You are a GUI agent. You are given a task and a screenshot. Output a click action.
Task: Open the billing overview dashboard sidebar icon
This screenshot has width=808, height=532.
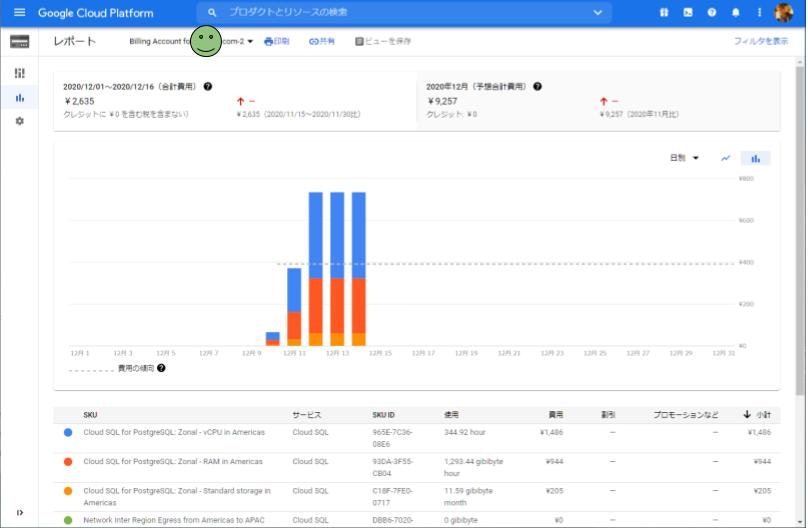point(20,73)
